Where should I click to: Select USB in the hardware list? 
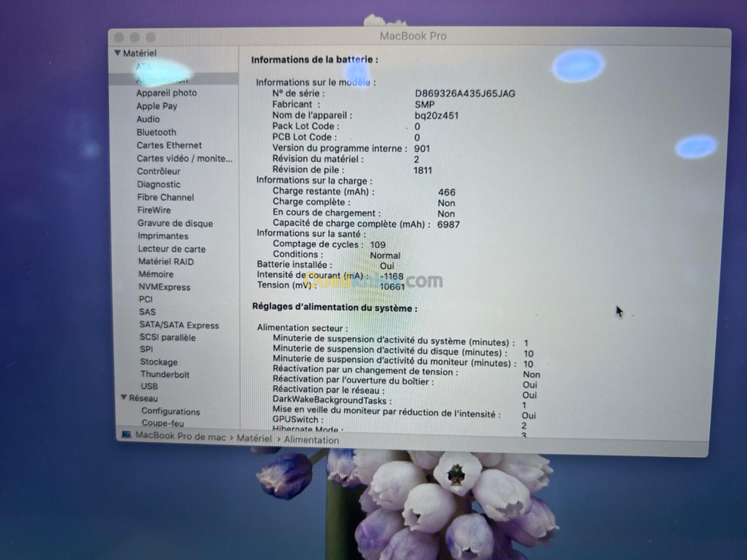pyautogui.click(x=149, y=386)
